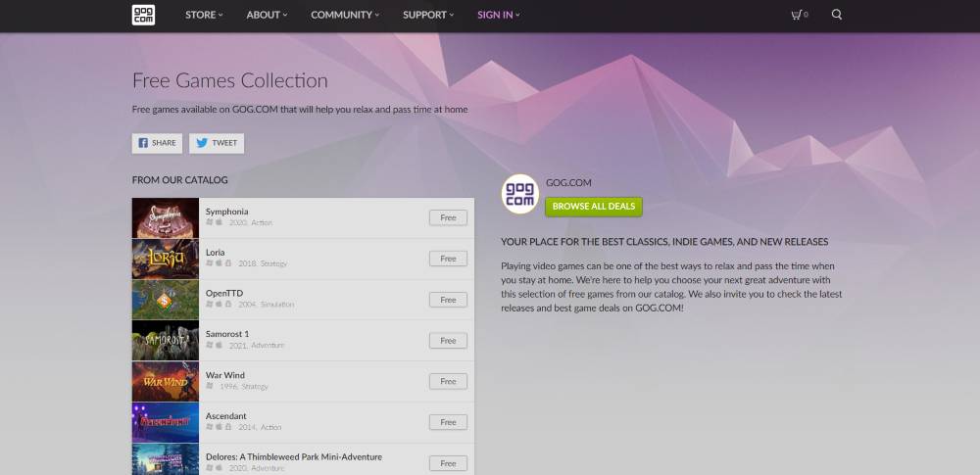The width and height of the screenshot is (980, 475).
Task: Click the Free button for Loria
Action: pyautogui.click(x=448, y=259)
